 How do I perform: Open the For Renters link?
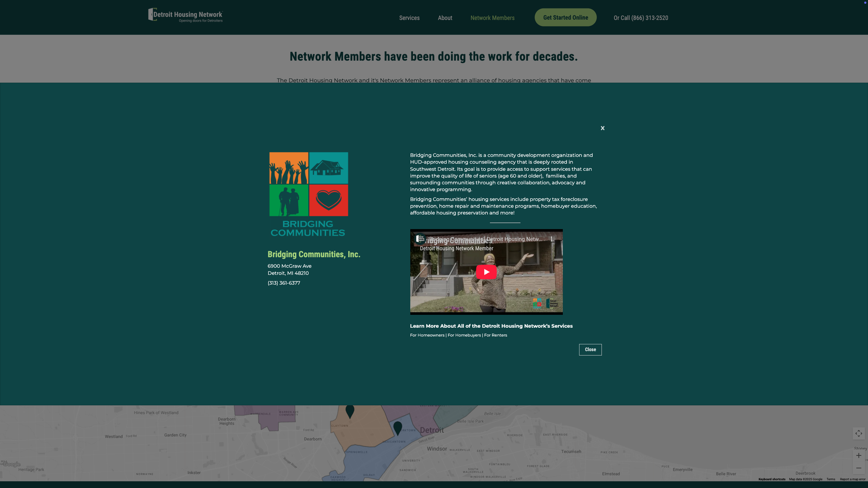(495, 335)
